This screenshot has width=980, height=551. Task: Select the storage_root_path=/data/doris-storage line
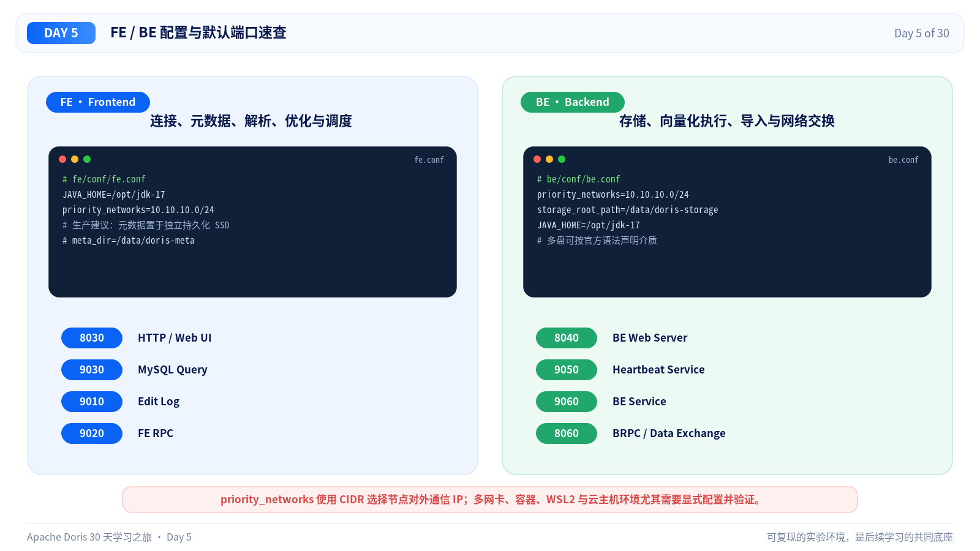(628, 210)
